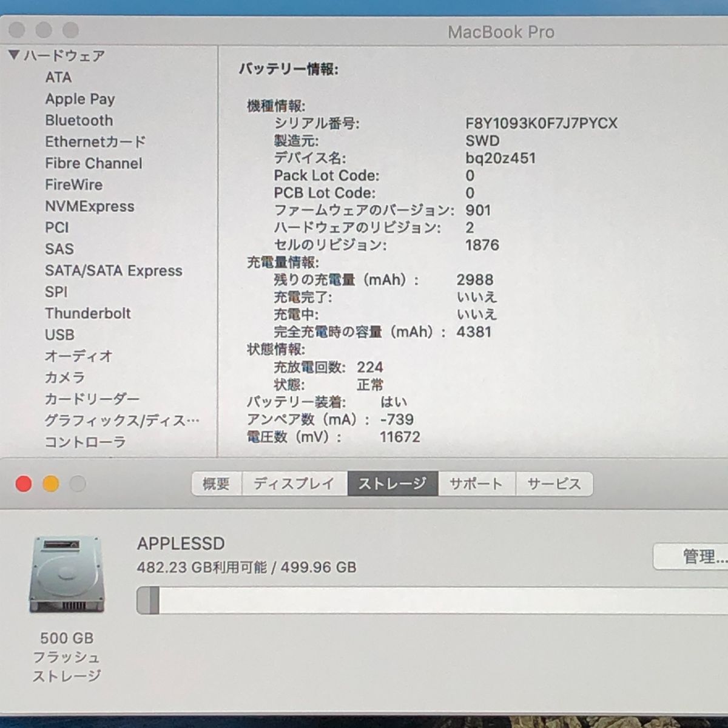Select グラフィックス/ディス… sidebar entry

(121, 420)
